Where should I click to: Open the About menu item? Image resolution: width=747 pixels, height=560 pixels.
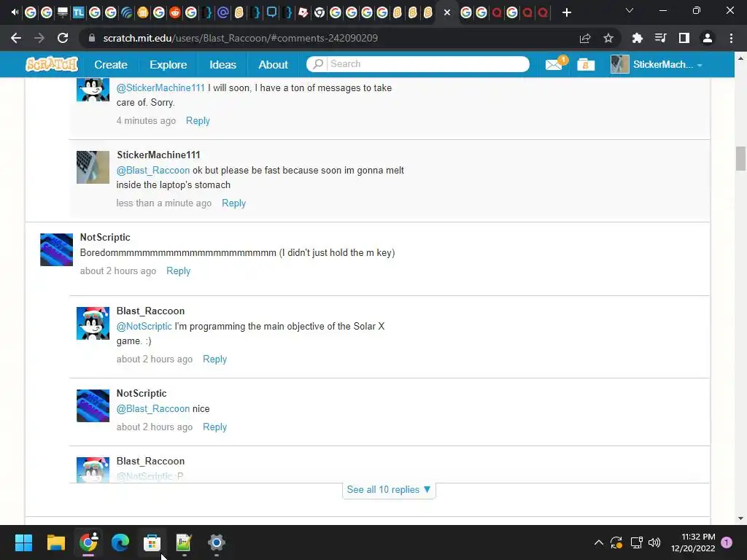pyautogui.click(x=273, y=64)
